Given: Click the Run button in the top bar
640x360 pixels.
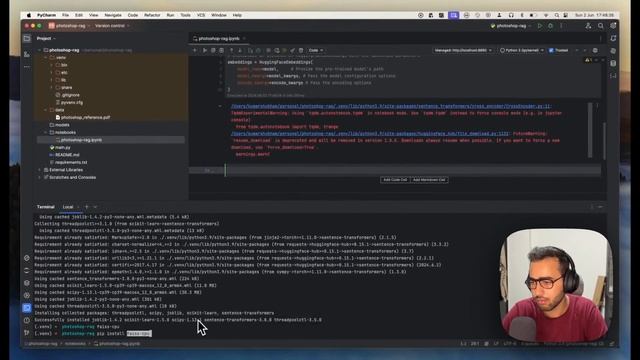Looking at the screenshot, I should [x=540, y=26].
